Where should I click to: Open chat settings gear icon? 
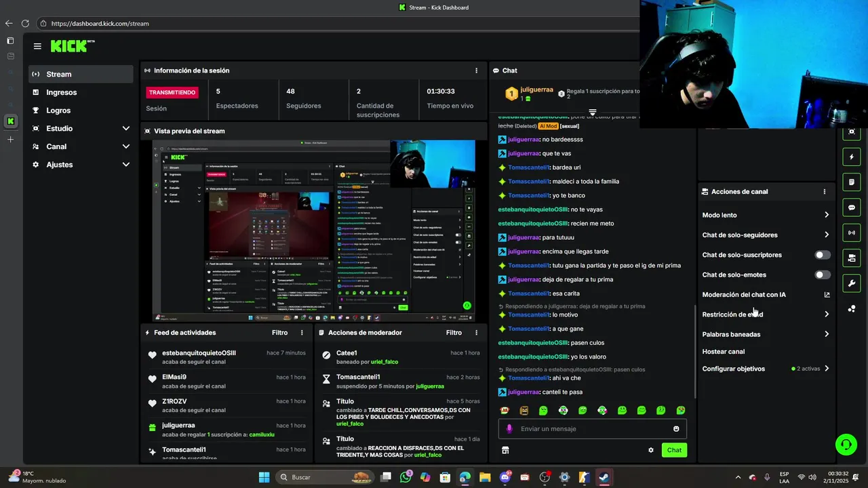651,450
